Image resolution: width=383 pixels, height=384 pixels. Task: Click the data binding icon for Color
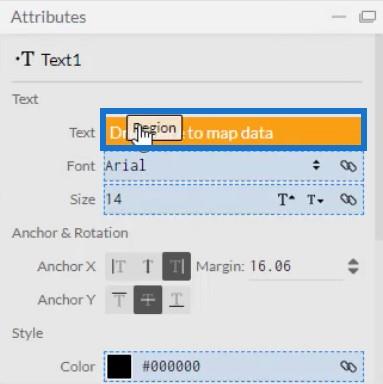click(348, 366)
